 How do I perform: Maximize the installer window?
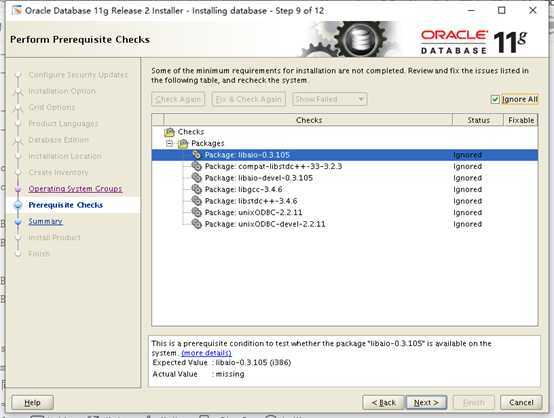pos(501,10)
